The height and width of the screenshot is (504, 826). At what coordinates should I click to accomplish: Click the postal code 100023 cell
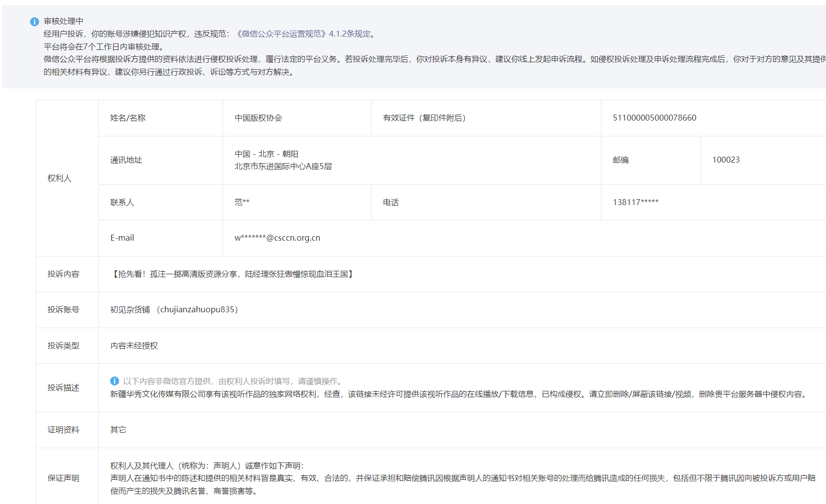point(725,160)
